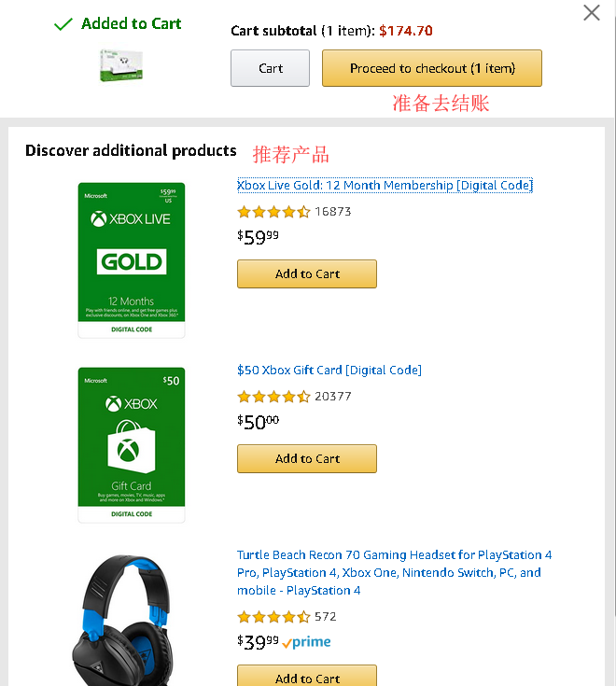Open $50 Xbox Gift Card link
This screenshot has height=686, width=616.
click(329, 371)
